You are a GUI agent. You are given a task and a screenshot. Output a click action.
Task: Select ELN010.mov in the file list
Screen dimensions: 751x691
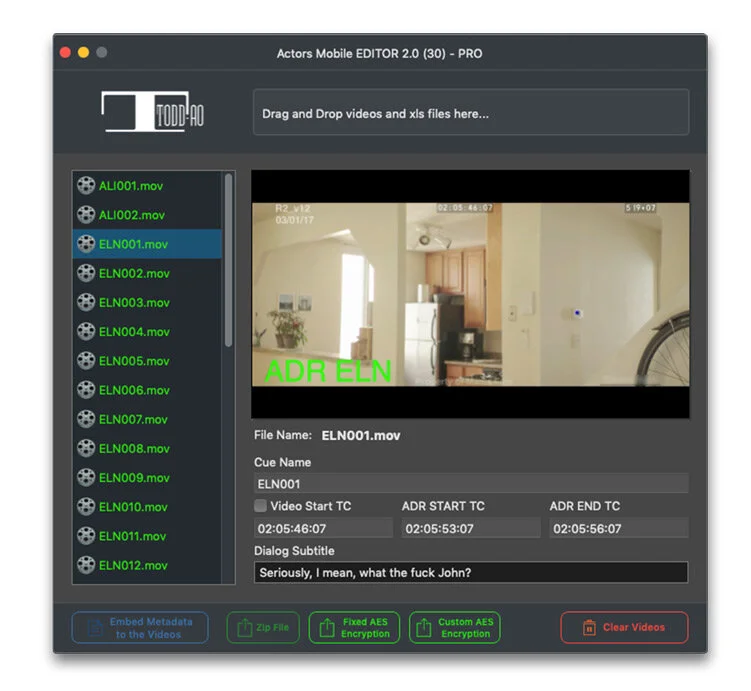(147, 507)
